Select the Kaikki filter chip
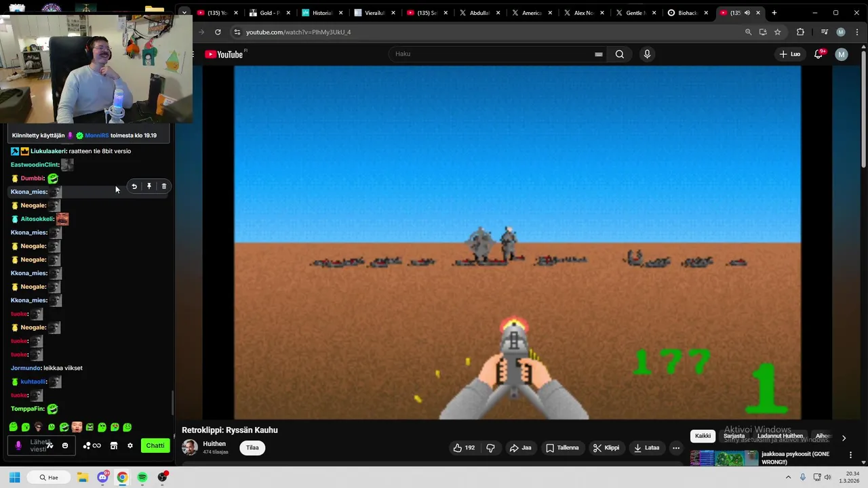 coord(703,436)
